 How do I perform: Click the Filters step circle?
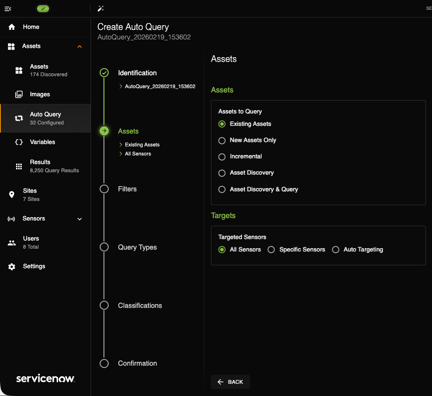coord(104,189)
